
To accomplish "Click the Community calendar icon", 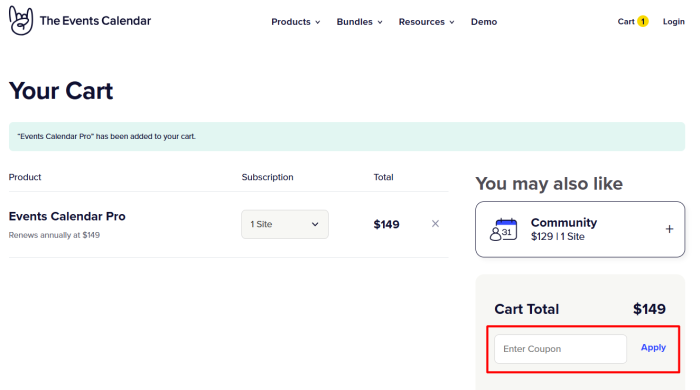I will (503, 229).
